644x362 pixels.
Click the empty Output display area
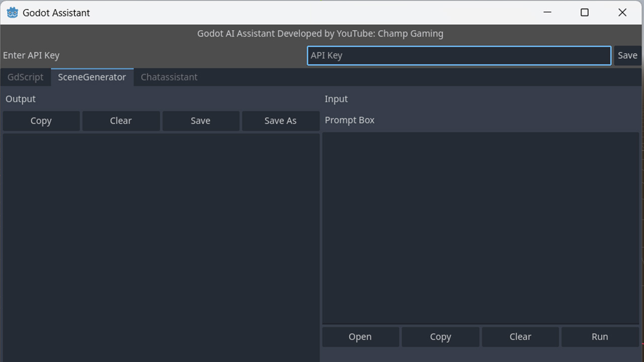[x=161, y=241]
